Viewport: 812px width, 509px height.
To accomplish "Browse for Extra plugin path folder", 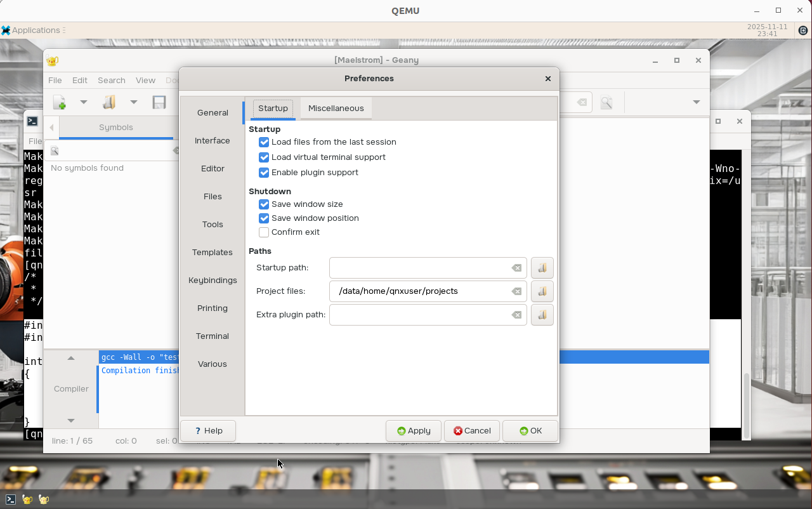I will [x=542, y=315].
